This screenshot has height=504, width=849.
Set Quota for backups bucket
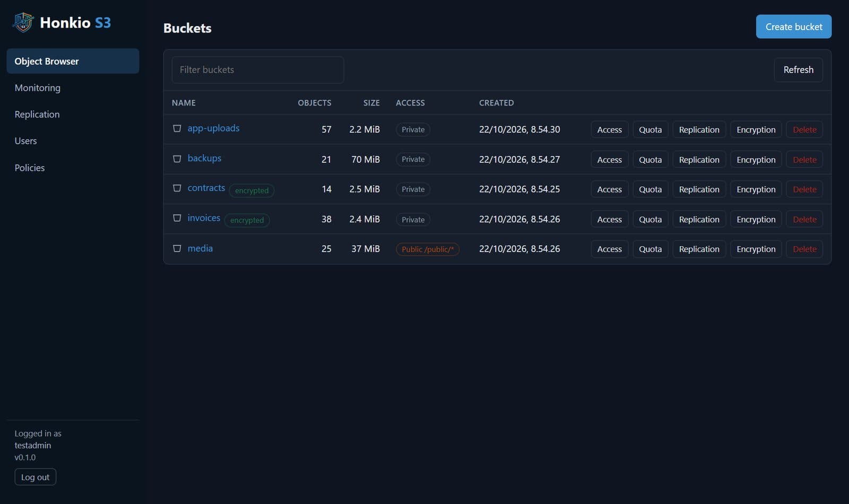click(x=651, y=160)
